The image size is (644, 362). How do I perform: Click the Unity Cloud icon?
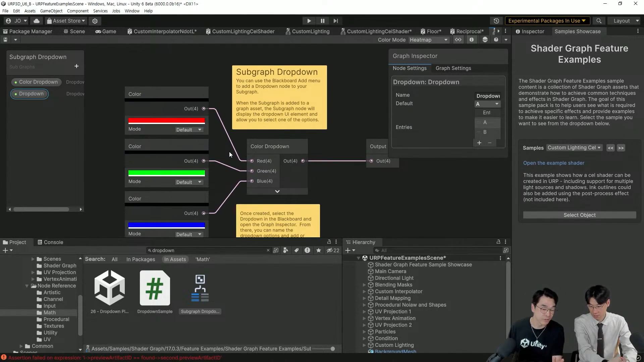click(x=37, y=21)
